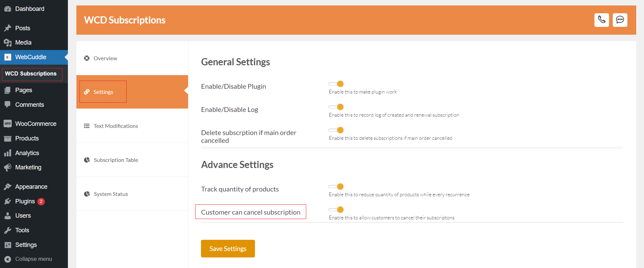644x268 pixels.
Task: Click the Plugins plug icon
Action: (7, 201)
